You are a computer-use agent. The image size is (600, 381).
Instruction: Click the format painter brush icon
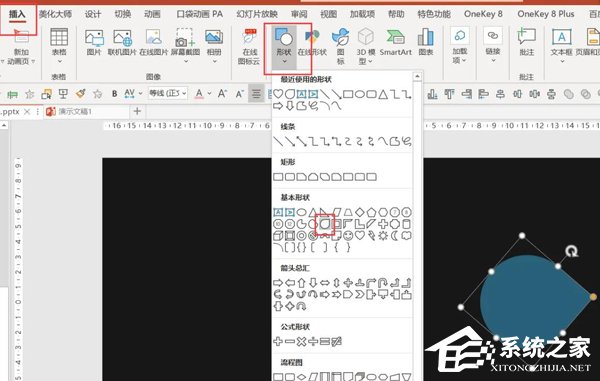tap(81, 93)
